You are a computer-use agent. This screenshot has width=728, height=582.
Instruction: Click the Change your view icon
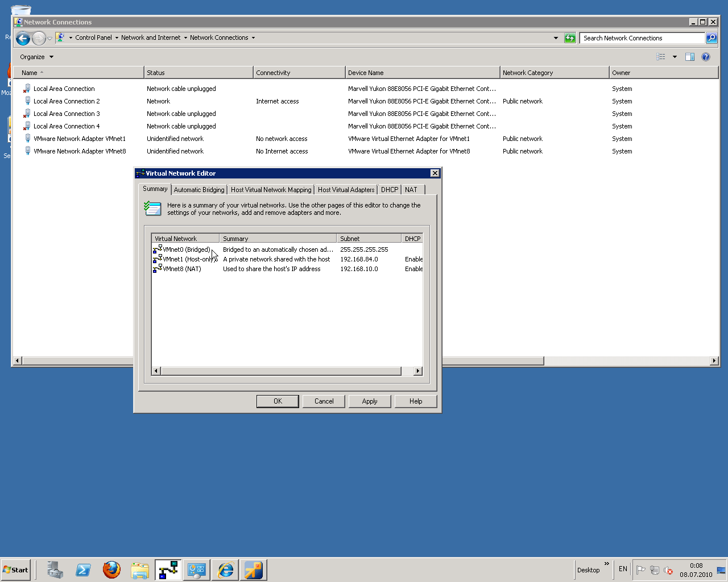tap(661, 57)
